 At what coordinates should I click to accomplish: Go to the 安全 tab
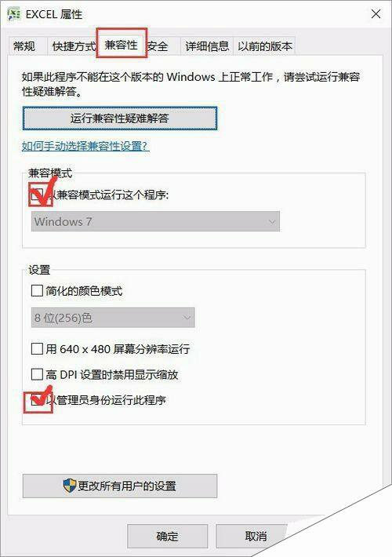(158, 46)
